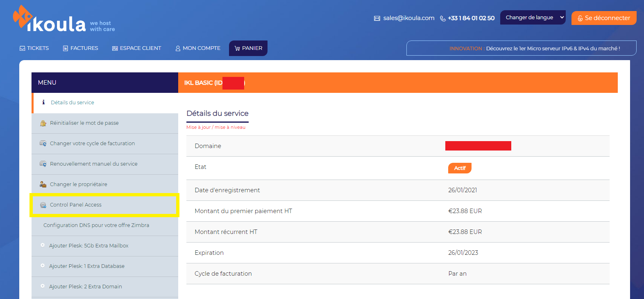Click the phone icon beside the number
Viewport: 644px width, 299px height.
pos(443,18)
